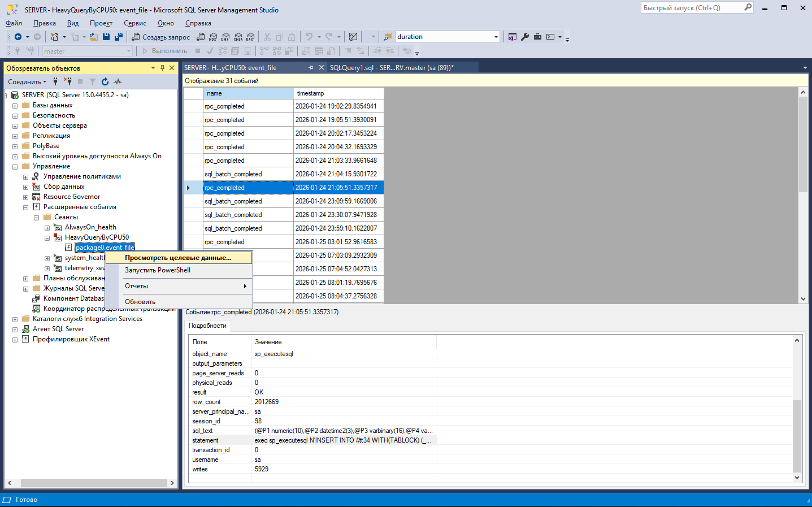This screenshot has height=507, width=812.
Task: Open the duration search combo box dropdown
Action: point(496,37)
